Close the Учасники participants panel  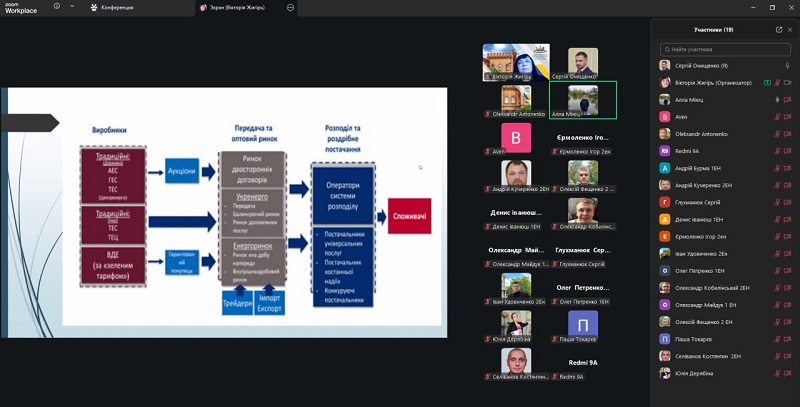pos(790,30)
